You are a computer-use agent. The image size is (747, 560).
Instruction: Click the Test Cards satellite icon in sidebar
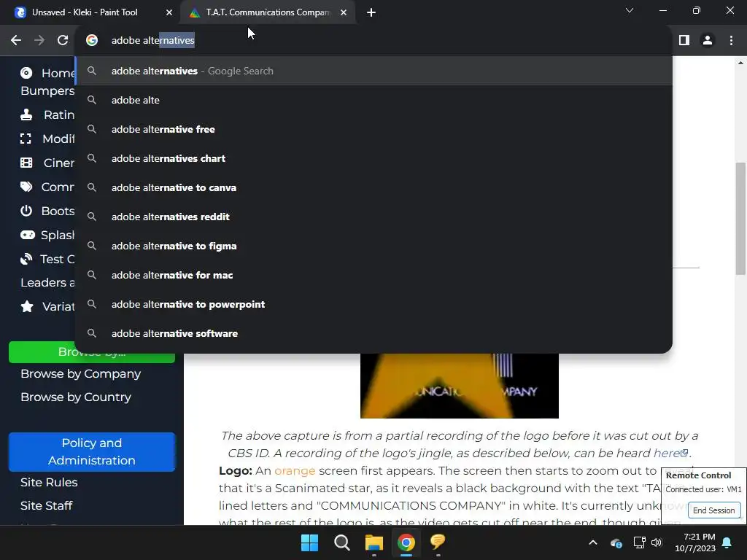point(26,259)
